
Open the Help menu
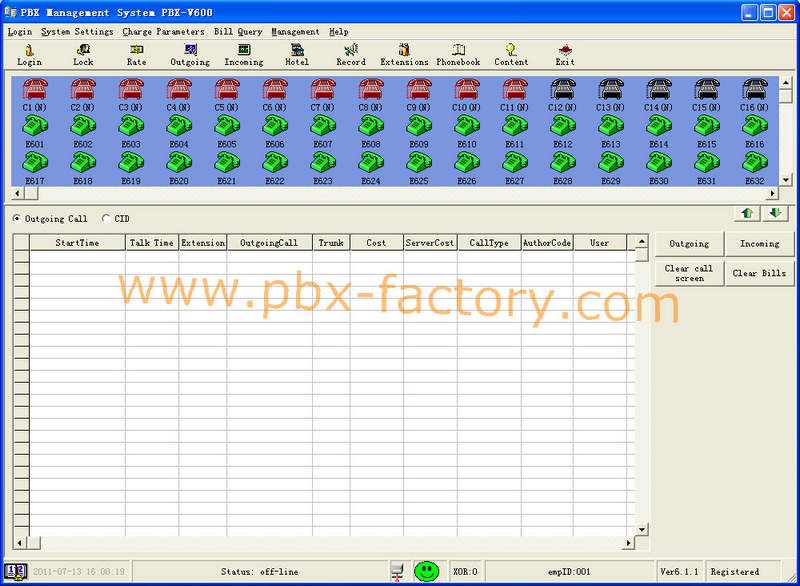(x=339, y=32)
